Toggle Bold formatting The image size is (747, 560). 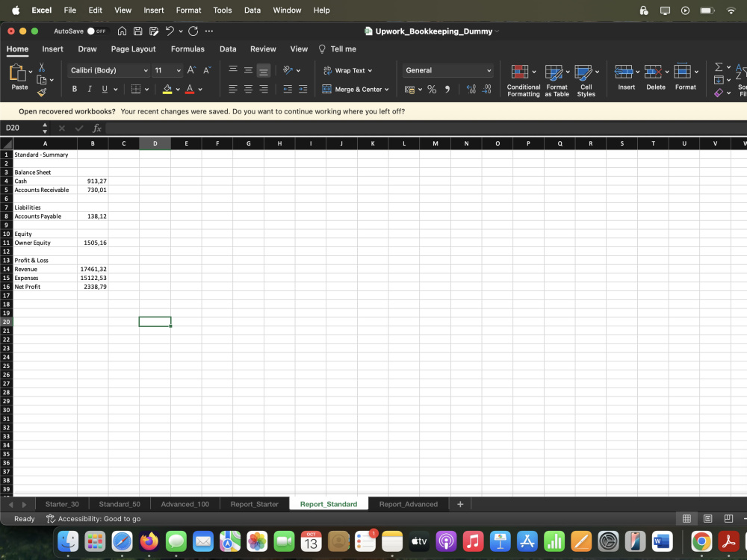(74, 89)
